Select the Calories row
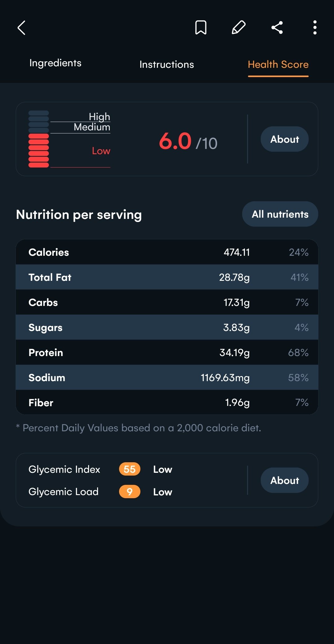The width and height of the screenshot is (334, 644). tap(167, 252)
